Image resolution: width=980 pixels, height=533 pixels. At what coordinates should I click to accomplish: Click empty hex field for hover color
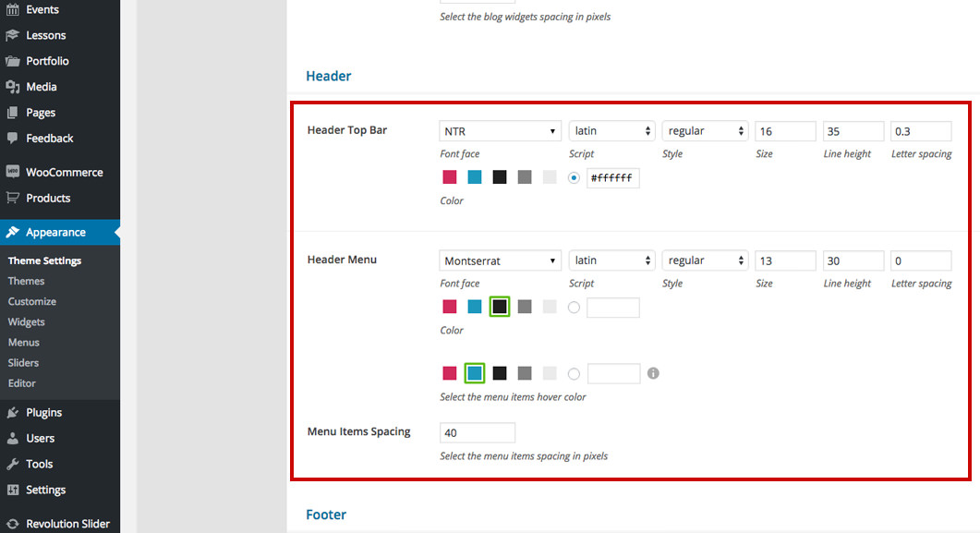pos(613,374)
